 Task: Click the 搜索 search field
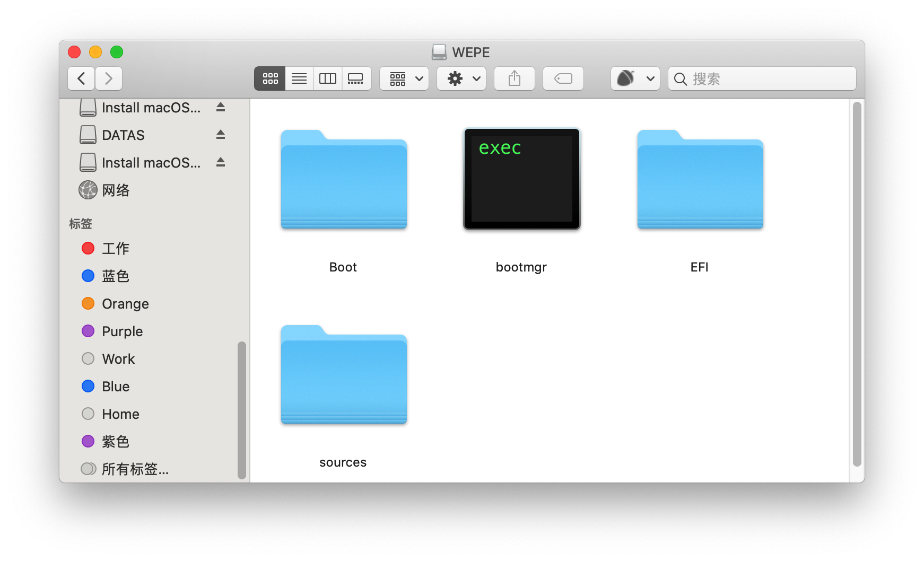pyautogui.click(x=762, y=78)
